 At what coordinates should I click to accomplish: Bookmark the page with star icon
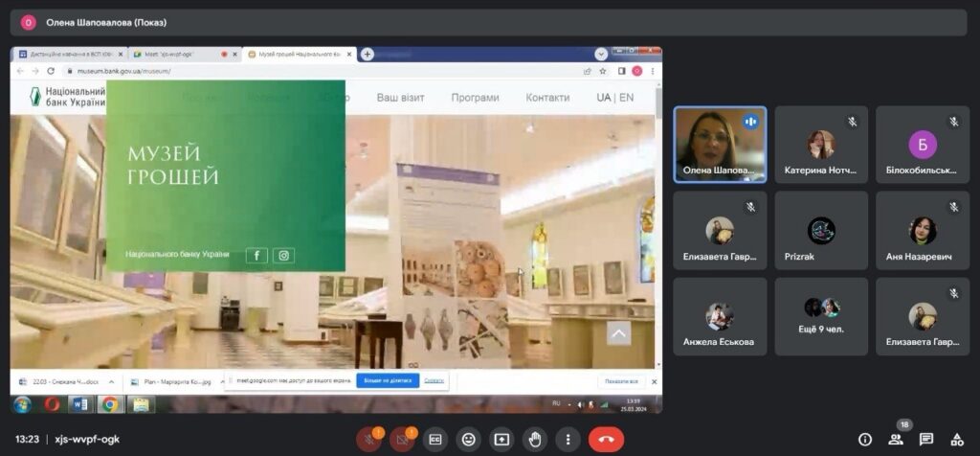coord(603,71)
